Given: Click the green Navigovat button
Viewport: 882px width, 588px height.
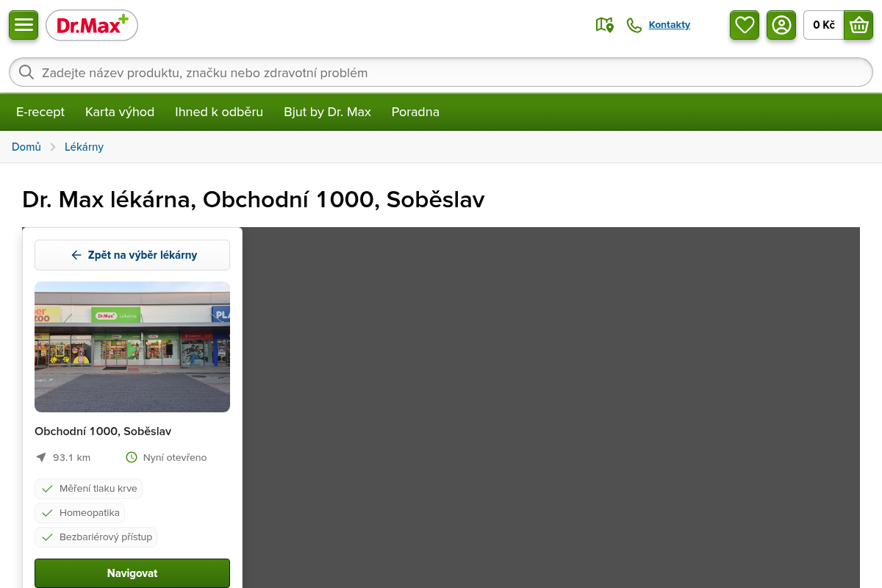Looking at the screenshot, I should (132, 573).
